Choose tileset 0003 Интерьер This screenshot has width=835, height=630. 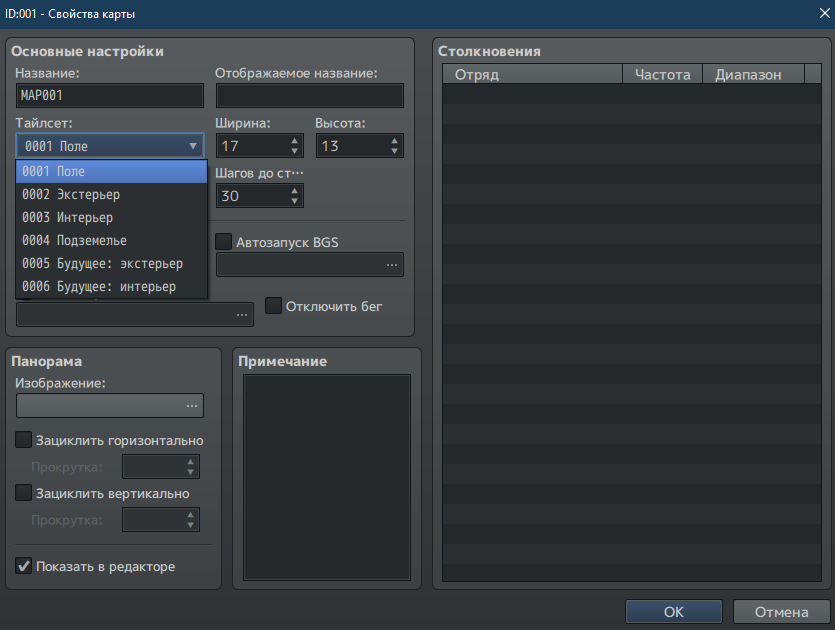coord(111,217)
